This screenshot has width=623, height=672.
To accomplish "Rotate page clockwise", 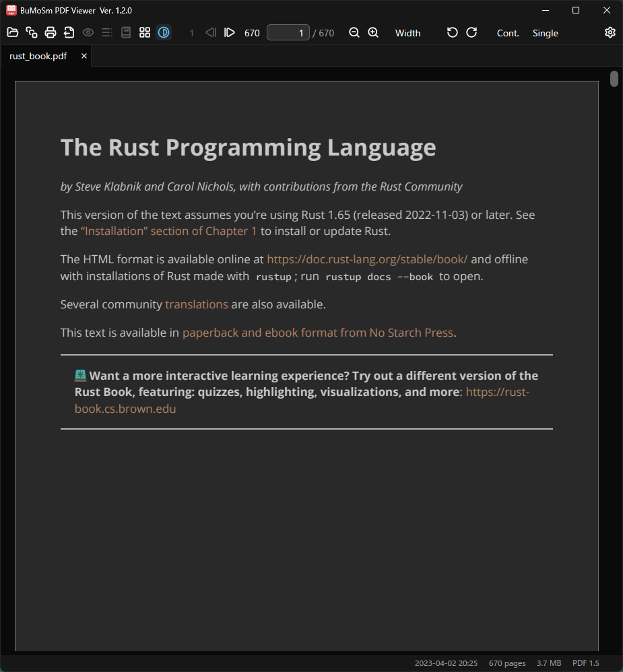I will tap(471, 32).
